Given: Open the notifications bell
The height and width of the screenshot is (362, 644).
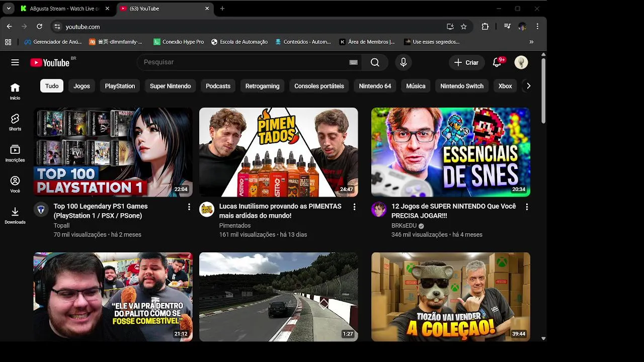Looking at the screenshot, I should (x=497, y=62).
